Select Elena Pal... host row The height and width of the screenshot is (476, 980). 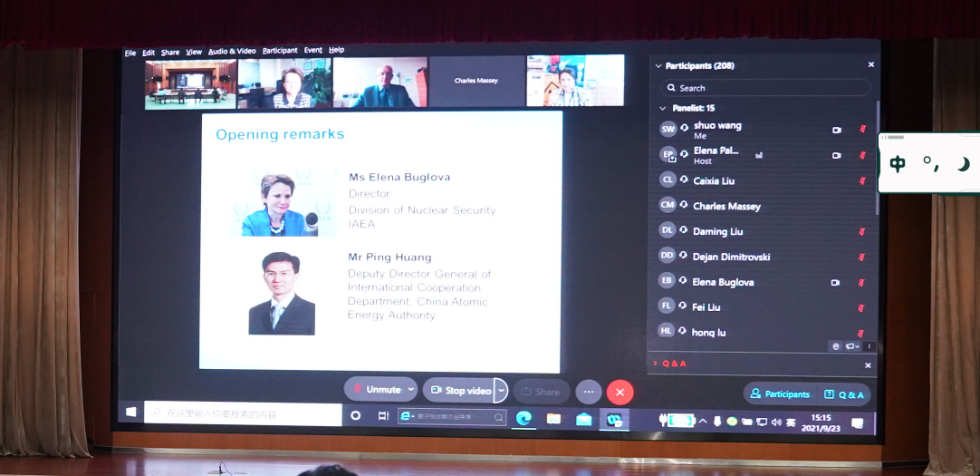coord(764,155)
